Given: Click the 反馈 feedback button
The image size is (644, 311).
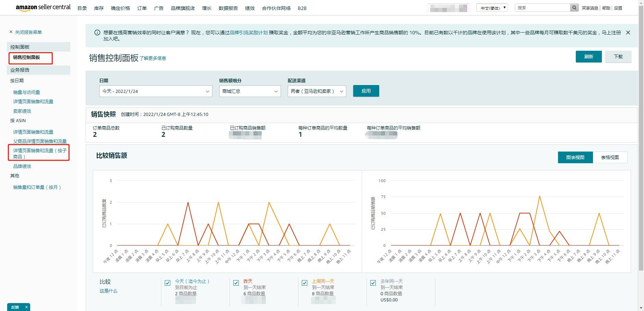Looking at the screenshot, I should pos(15,307).
